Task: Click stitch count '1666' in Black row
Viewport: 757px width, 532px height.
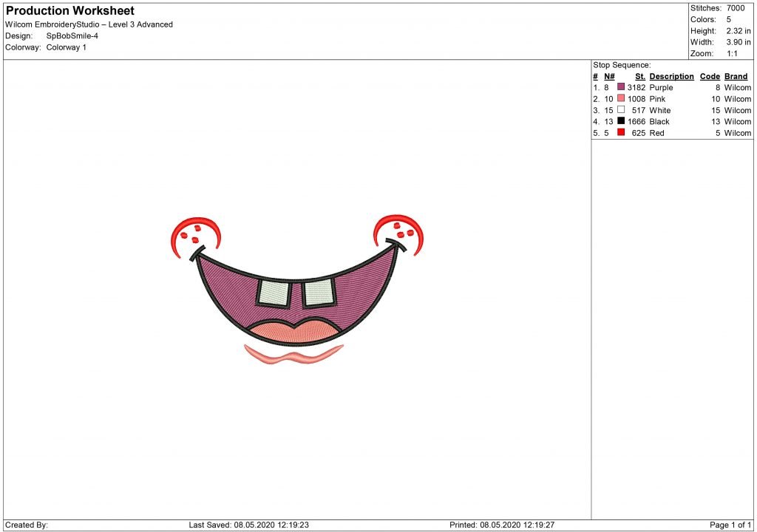Action: click(637, 122)
